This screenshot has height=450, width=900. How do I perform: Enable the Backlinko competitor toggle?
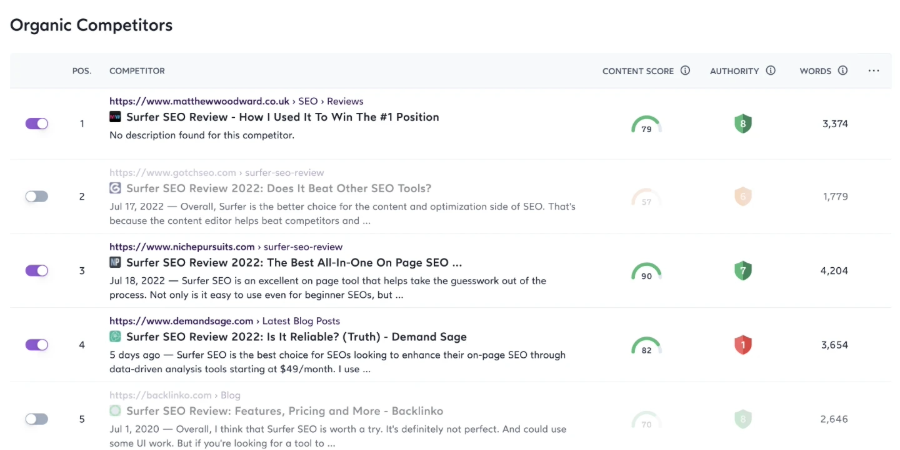tap(37, 419)
